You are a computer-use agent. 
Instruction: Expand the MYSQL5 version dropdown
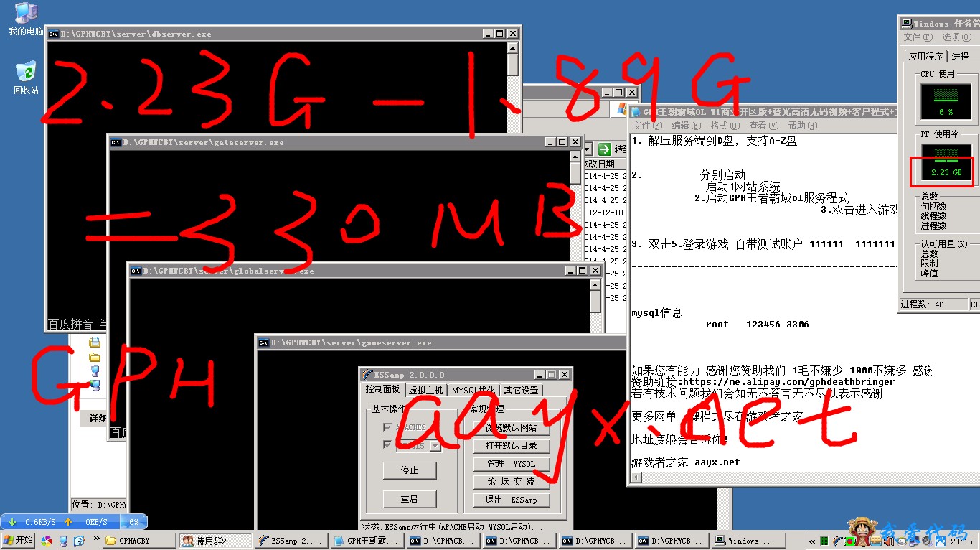tap(435, 446)
